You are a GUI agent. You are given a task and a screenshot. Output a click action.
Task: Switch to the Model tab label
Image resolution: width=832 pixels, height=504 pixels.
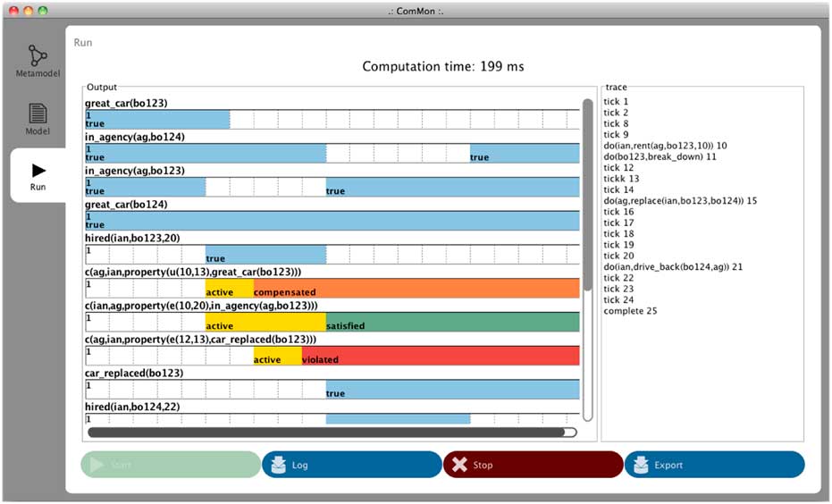(x=38, y=131)
